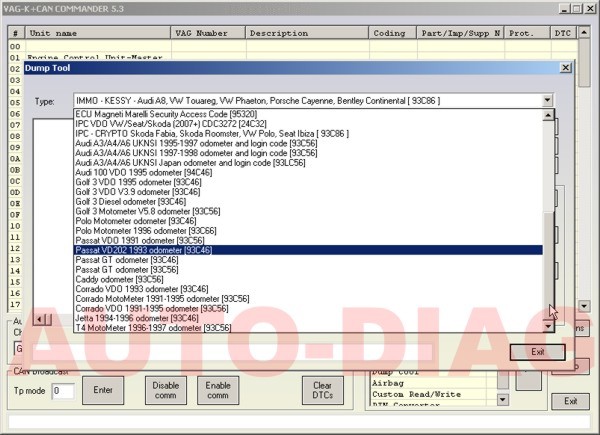Click DTC column header
The image size is (600, 435).
point(564,33)
